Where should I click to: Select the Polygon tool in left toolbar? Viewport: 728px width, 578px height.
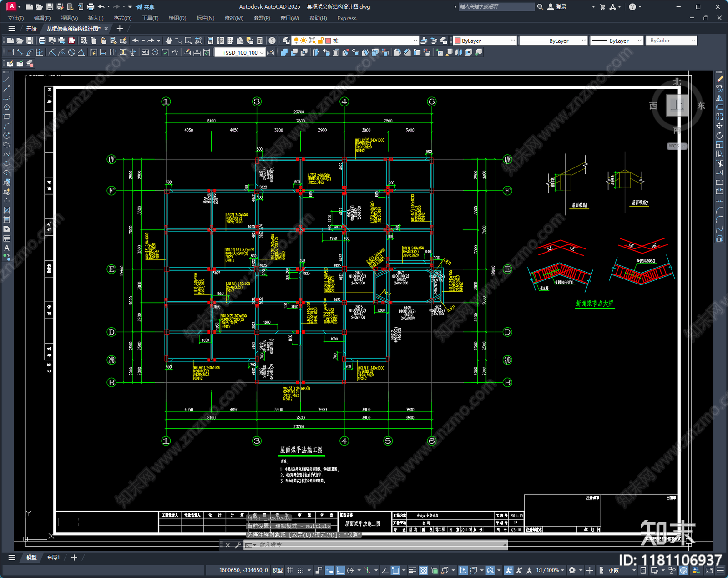pyautogui.click(x=7, y=107)
